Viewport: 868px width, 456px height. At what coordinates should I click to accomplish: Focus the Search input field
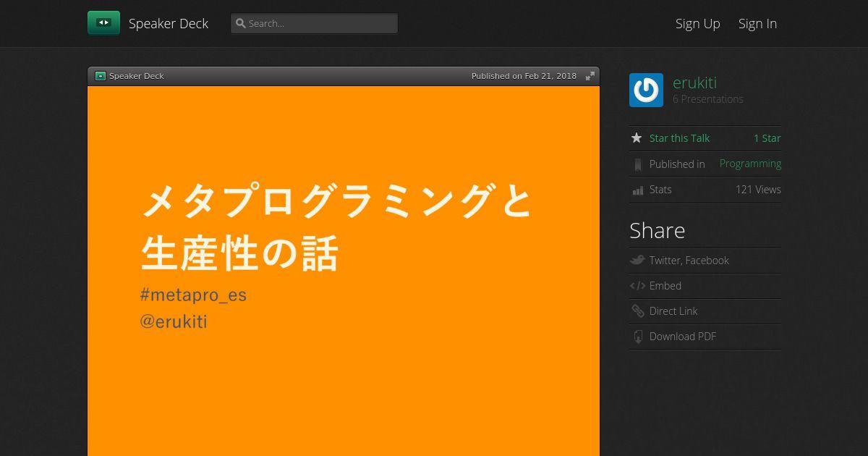tap(314, 23)
